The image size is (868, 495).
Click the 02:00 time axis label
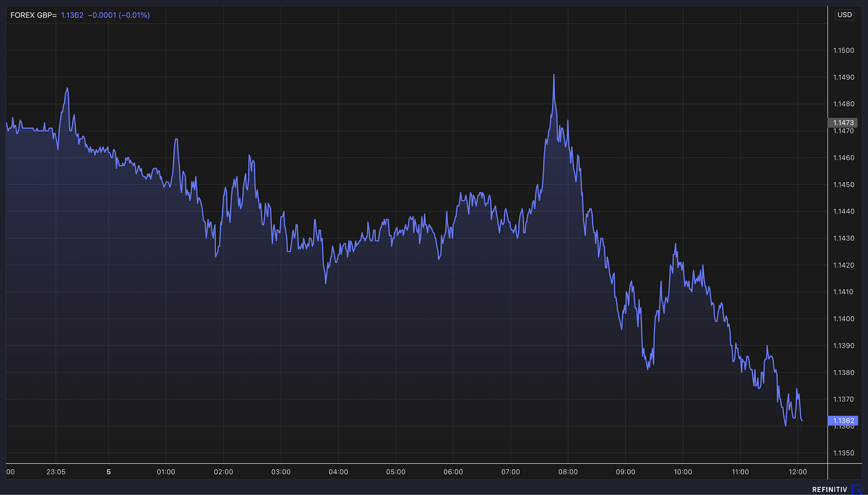224,472
